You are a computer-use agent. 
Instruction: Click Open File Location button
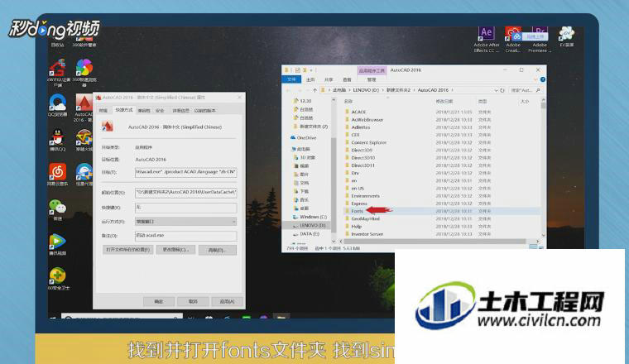[127, 250]
